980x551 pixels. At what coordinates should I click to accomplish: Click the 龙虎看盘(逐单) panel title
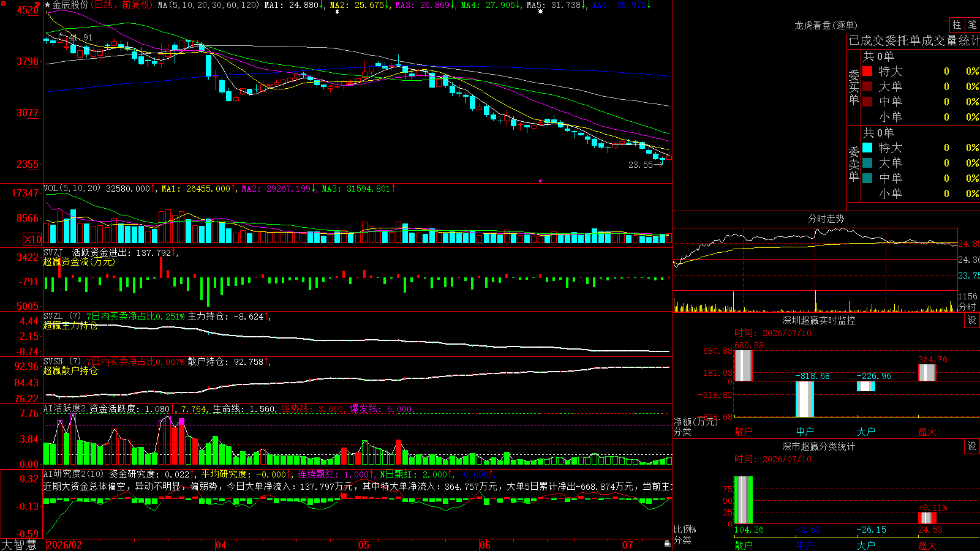[x=826, y=25]
